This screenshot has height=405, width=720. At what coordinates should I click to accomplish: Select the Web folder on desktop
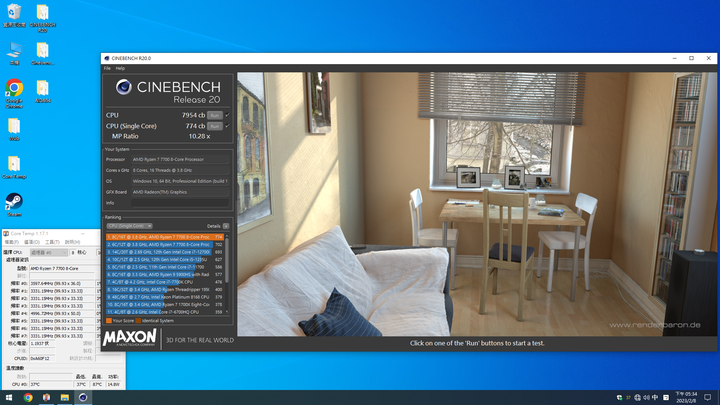click(14, 129)
